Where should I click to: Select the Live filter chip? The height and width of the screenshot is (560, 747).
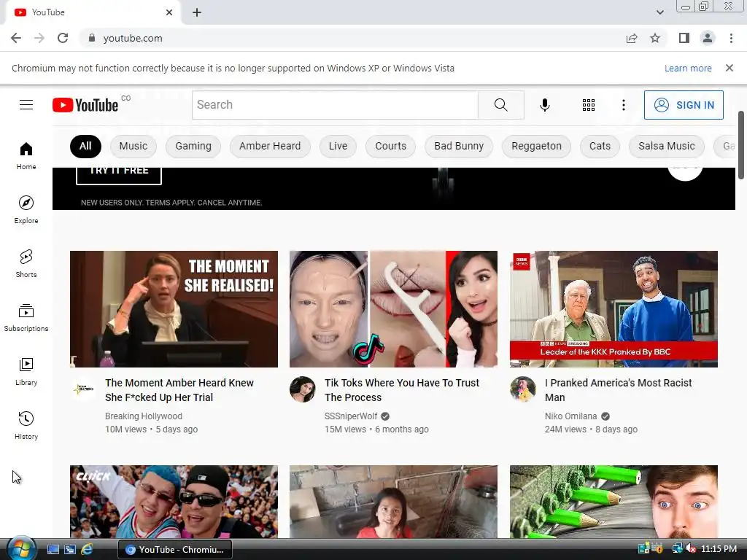[x=338, y=146]
